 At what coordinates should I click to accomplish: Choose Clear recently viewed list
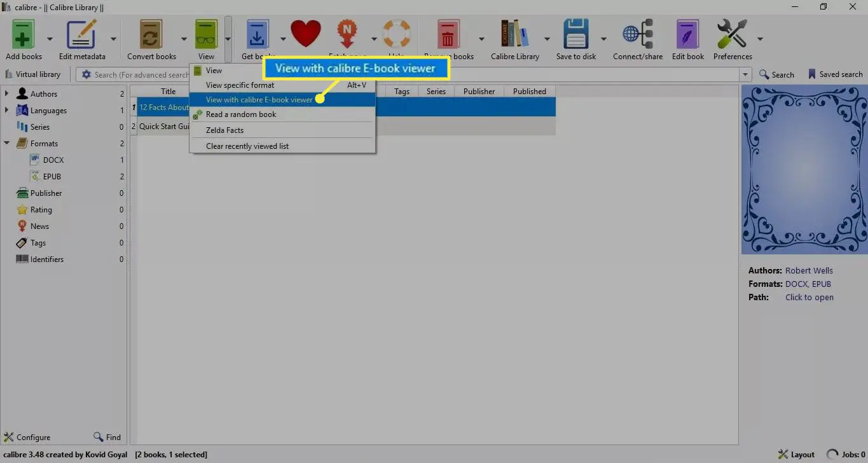(282, 146)
